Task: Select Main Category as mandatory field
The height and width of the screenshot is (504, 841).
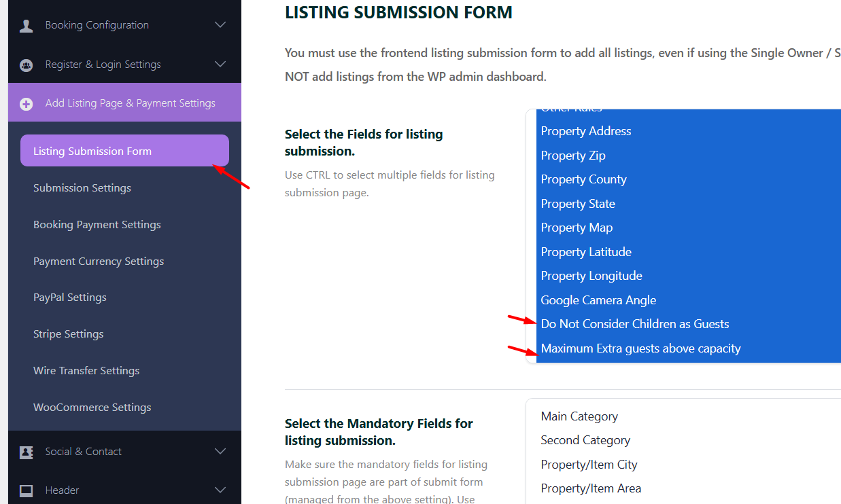Action: click(579, 416)
